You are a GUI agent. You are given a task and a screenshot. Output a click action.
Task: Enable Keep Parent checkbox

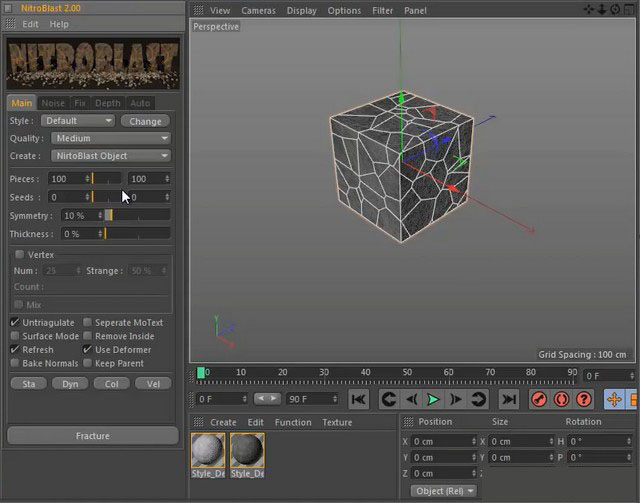click(x=87, y=363)
